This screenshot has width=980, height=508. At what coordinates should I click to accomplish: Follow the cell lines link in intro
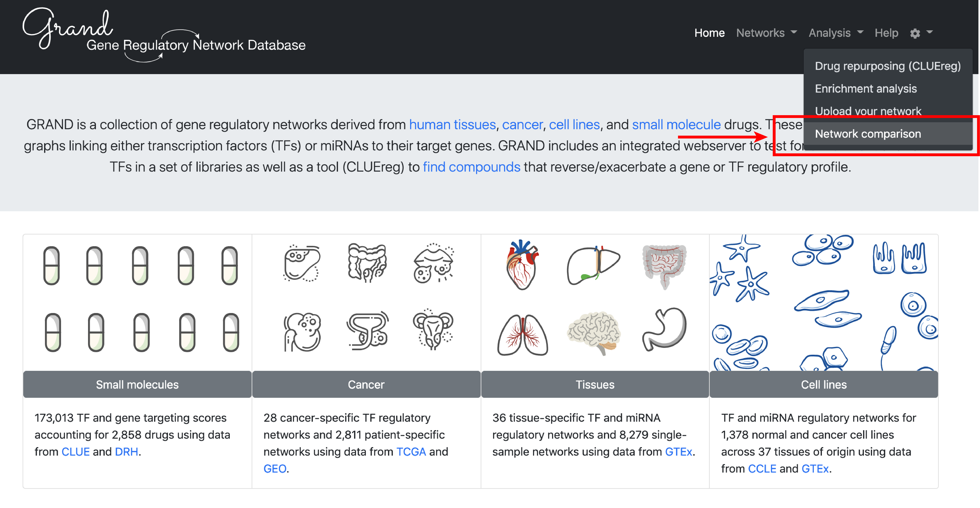574,125
